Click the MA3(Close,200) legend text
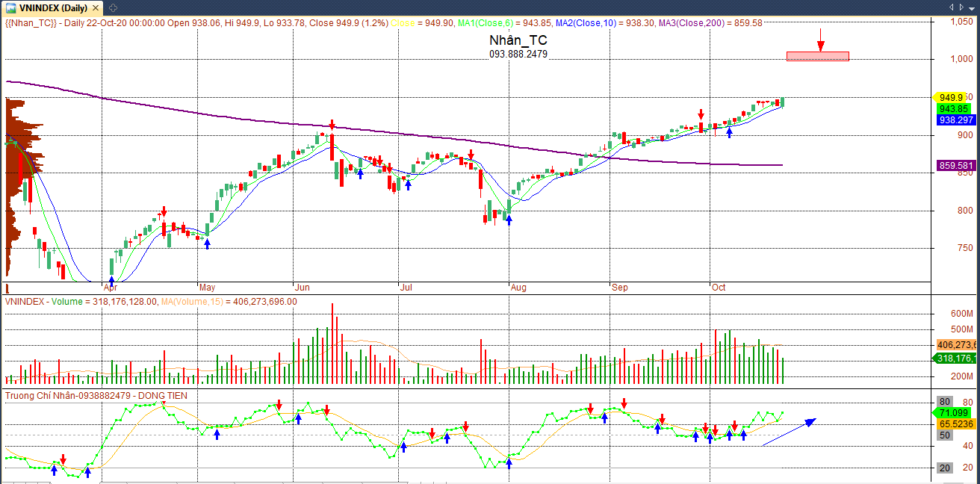This screenshot has height=484, width=980. point(690,23)
